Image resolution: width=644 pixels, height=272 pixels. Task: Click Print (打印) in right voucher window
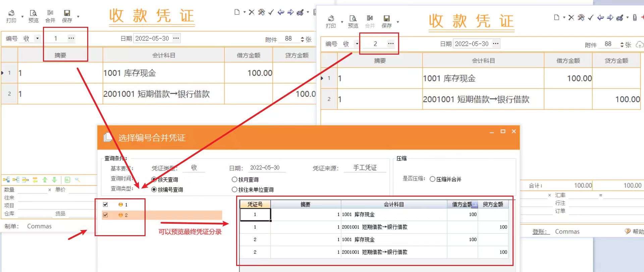coord(331,21)
